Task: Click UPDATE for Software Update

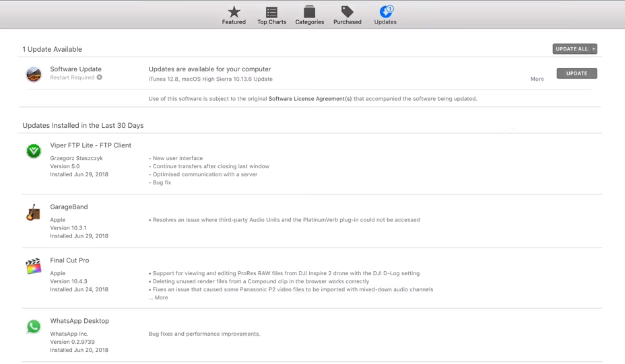Action: [577, 73]
